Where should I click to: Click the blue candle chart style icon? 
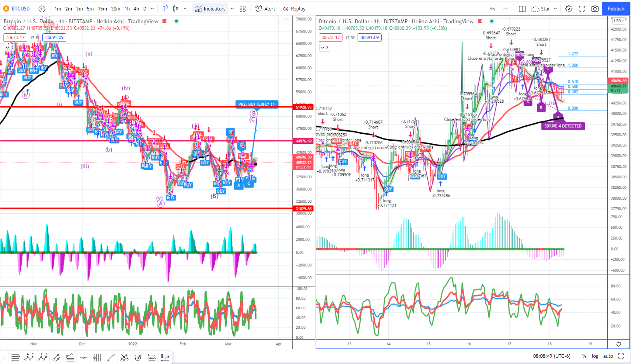coord(165,9)
